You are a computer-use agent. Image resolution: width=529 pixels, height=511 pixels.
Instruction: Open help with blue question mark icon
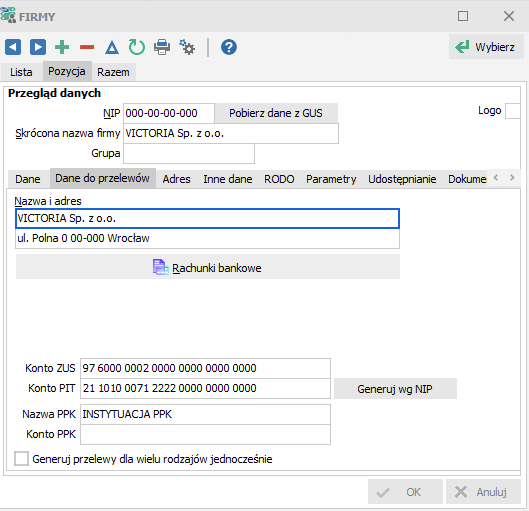229,47
